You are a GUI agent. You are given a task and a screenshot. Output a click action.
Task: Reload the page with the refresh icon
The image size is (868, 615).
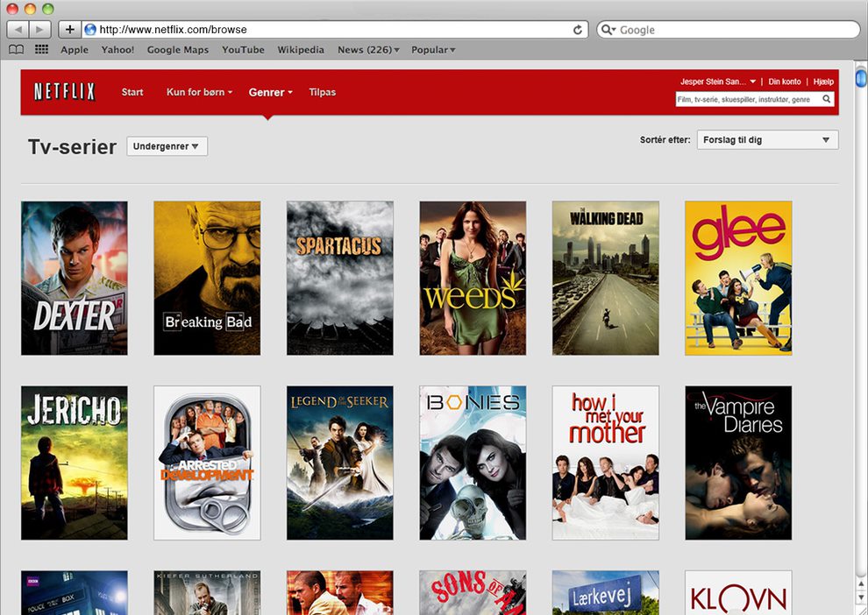coord(578,30)
